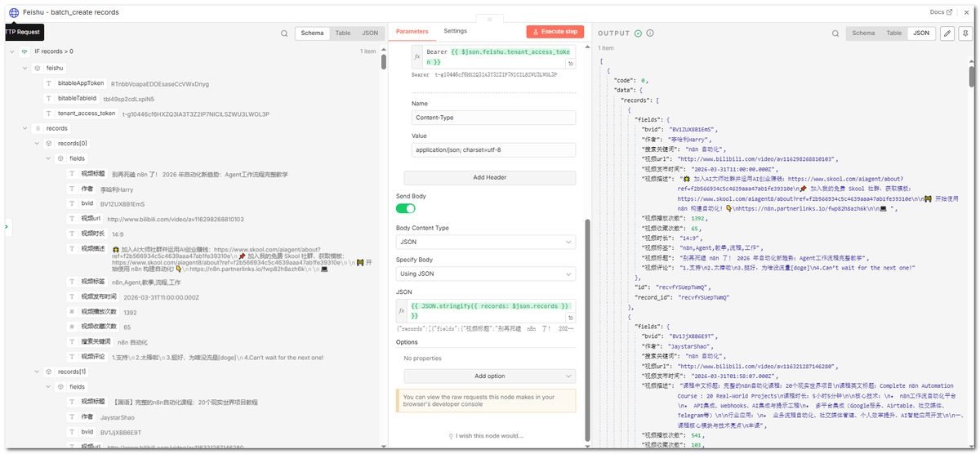
Task: Collapse the records[0] entry
Action: [x=36, y=143]
